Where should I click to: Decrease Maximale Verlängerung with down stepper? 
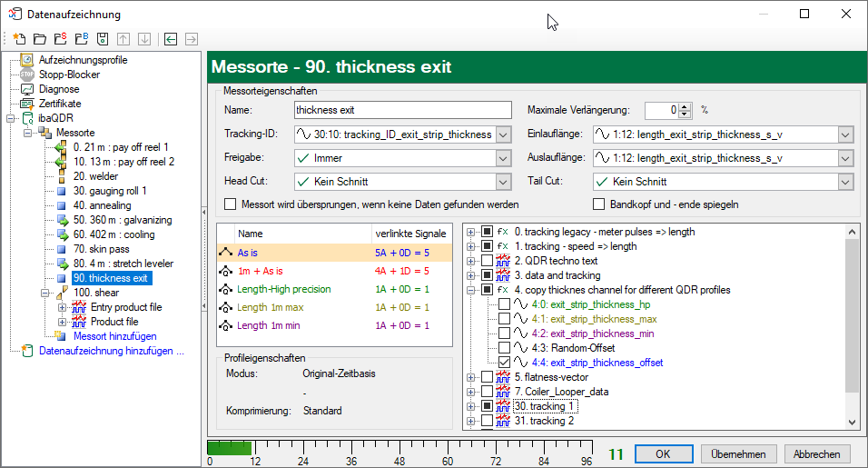tap(685, 115)
